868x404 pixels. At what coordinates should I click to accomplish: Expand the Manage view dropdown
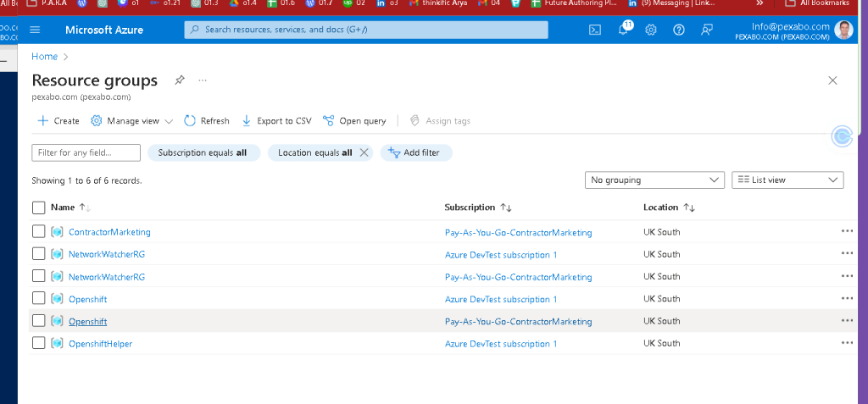point(131,120)
